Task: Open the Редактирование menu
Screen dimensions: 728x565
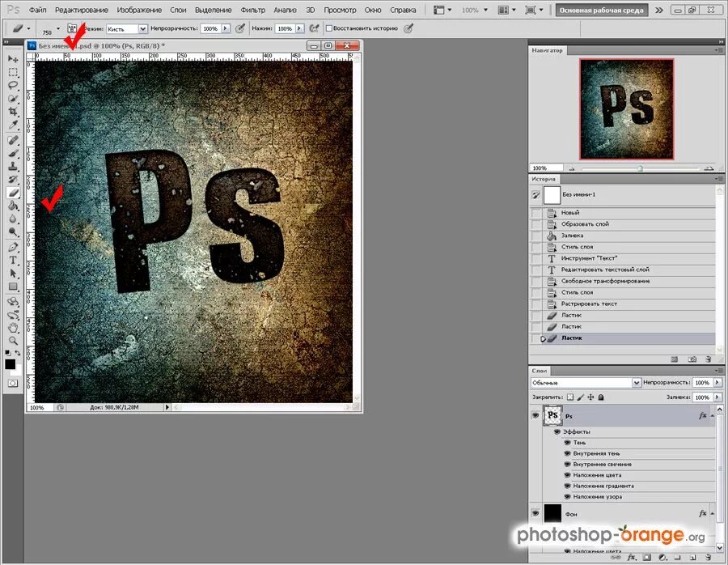Action: pos(81,10)
